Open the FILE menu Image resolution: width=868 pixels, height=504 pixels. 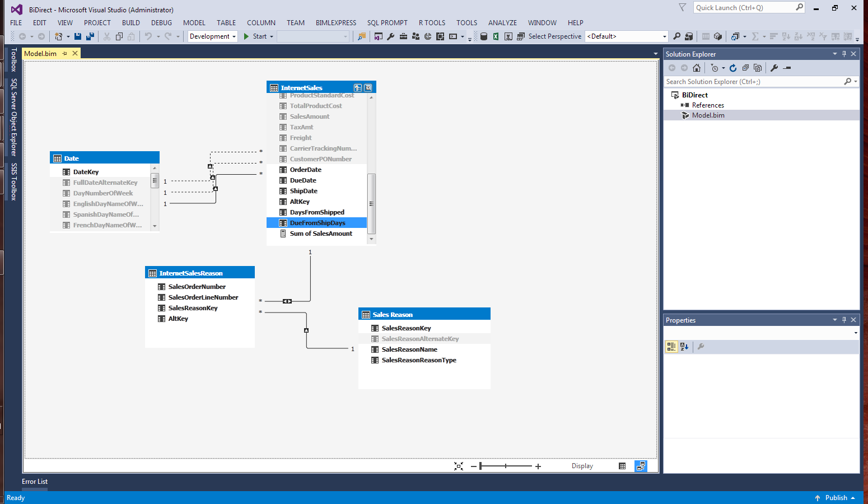(16, 23)
